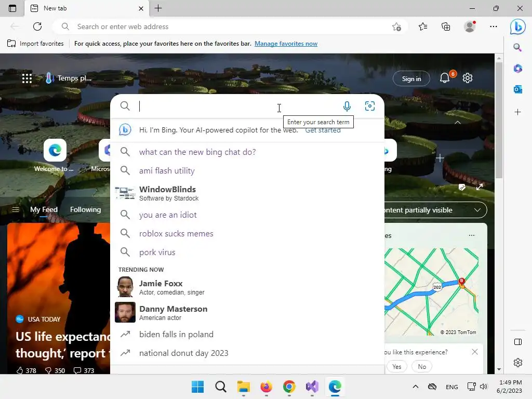
Task: Collapse quick links chevron arrow
Action: click(x=457, y=123)
